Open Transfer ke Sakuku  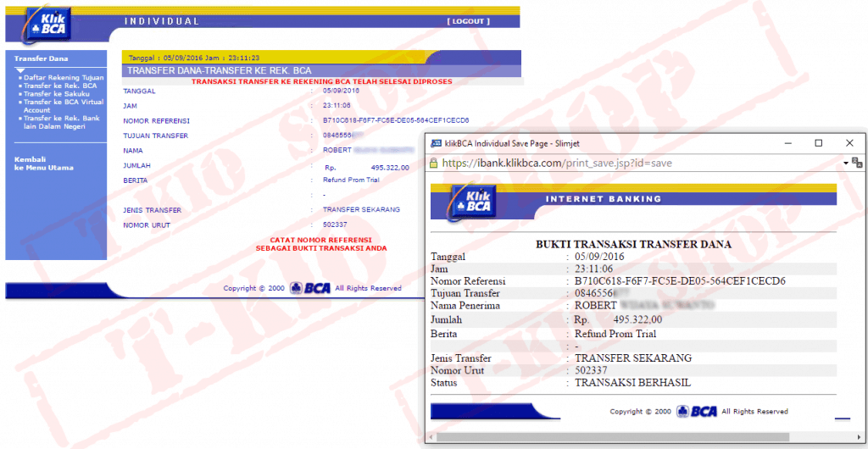coord(56,94)
